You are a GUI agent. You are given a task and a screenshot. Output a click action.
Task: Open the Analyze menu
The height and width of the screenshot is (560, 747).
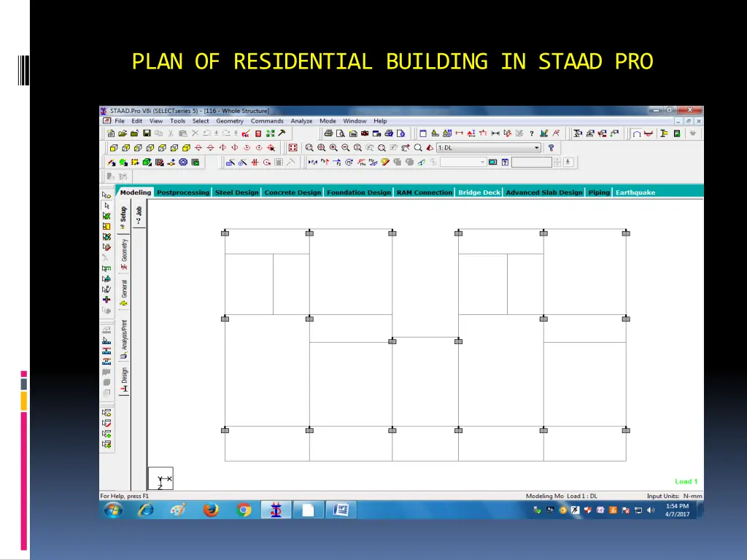[x=301, y=121]
